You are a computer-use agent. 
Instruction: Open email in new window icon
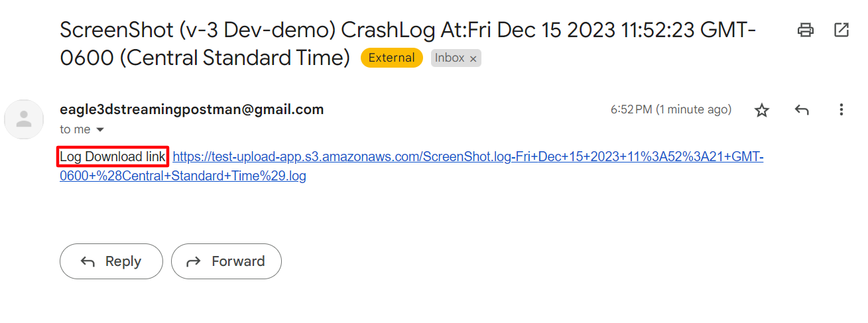pos(841,30)
